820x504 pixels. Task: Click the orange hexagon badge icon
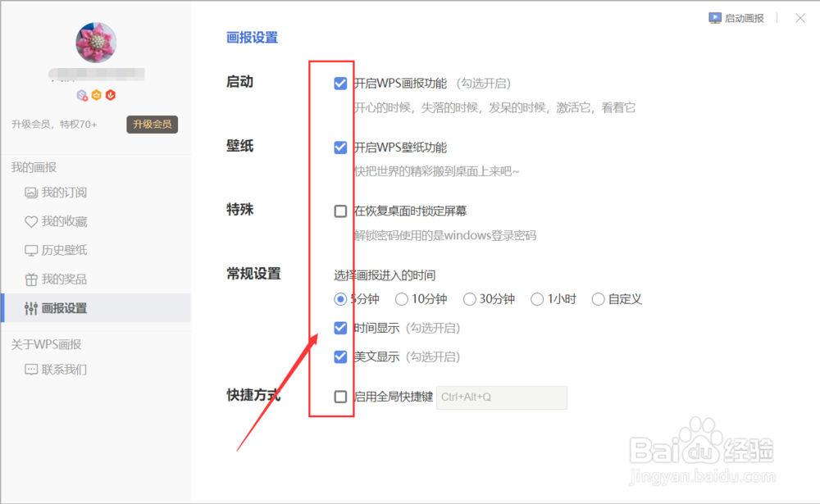(96, 95)
